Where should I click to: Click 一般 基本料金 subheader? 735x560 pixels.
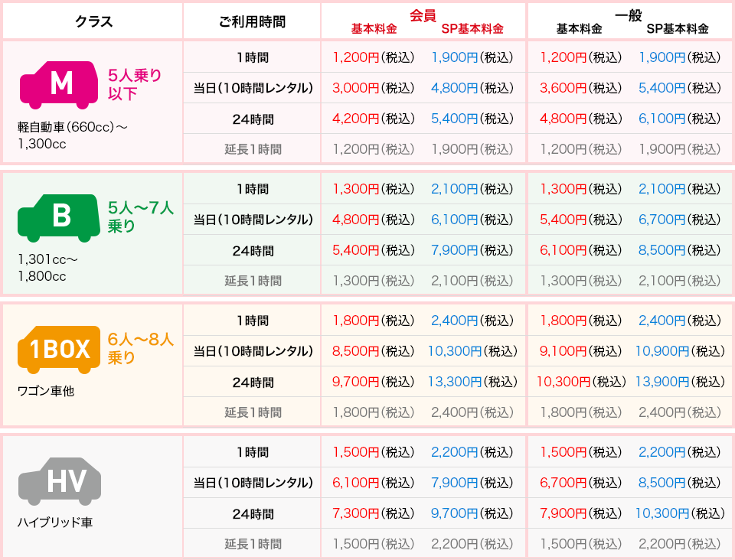pos(579,28)
